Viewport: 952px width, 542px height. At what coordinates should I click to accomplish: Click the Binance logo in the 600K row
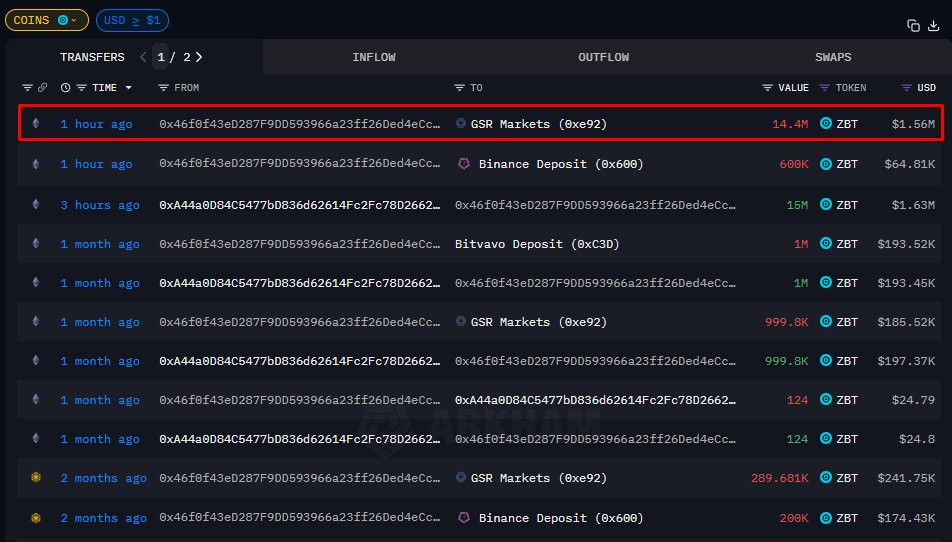[x=464, y=163]
